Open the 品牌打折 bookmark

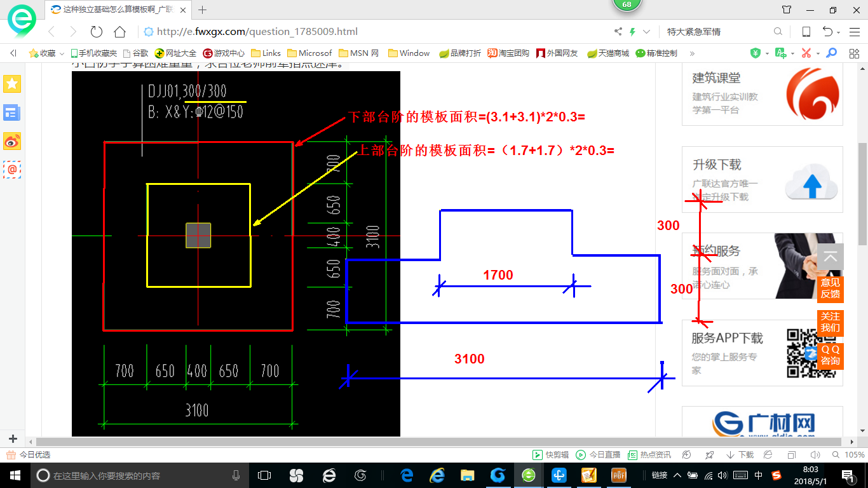pyautogui.click(x=460, y=53)
